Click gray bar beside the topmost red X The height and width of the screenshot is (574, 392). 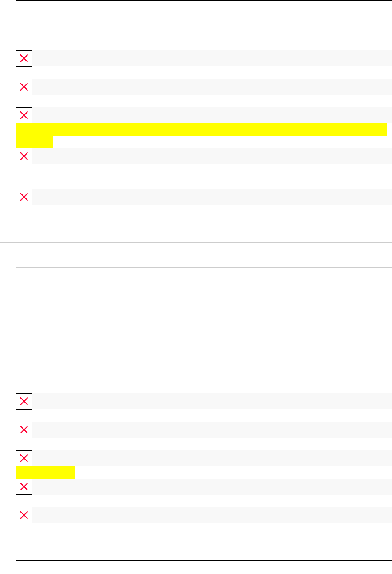click(212, 58)
